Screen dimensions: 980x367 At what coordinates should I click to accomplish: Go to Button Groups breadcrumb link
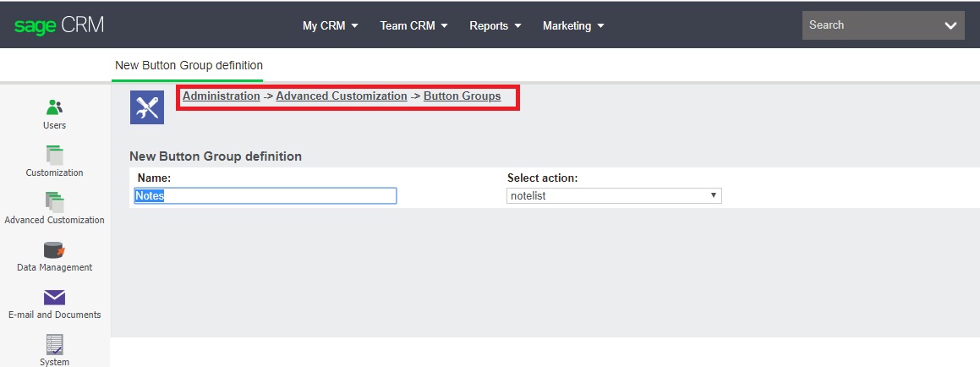point(462,96)
